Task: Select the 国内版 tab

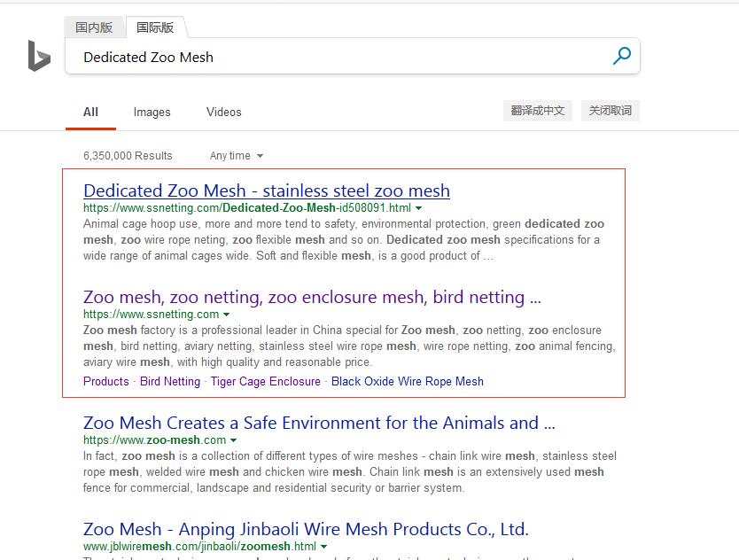Action: [95, 27]
